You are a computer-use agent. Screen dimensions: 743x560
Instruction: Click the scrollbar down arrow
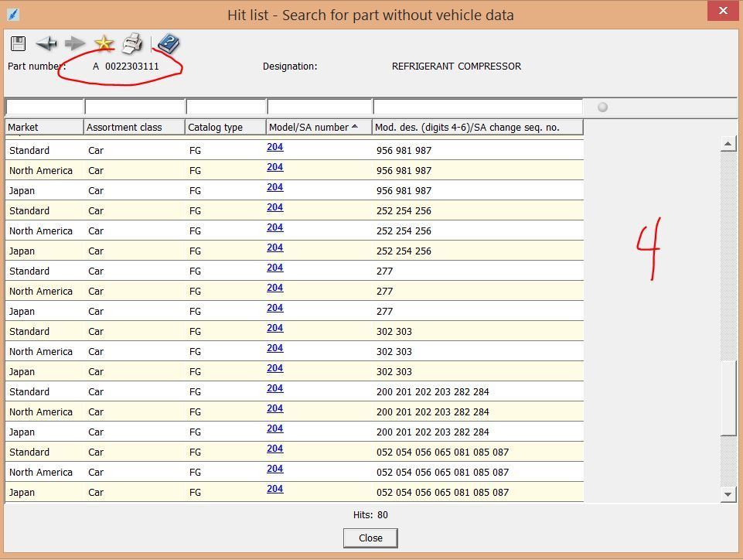[728, 493]
